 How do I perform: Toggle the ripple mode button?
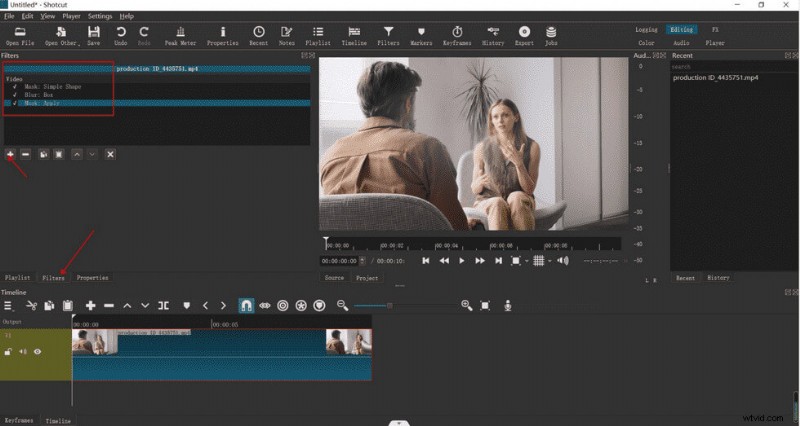[x=283, y=306]
